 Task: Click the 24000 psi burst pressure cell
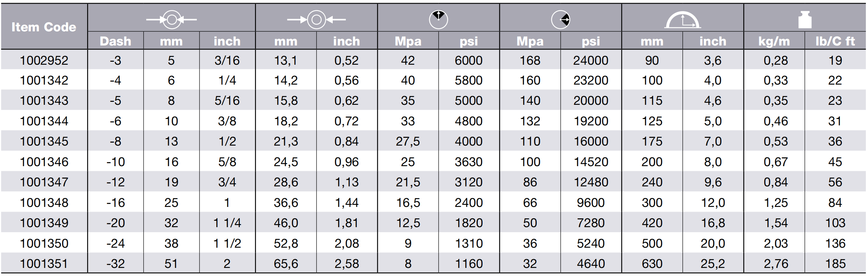[591, 60]
